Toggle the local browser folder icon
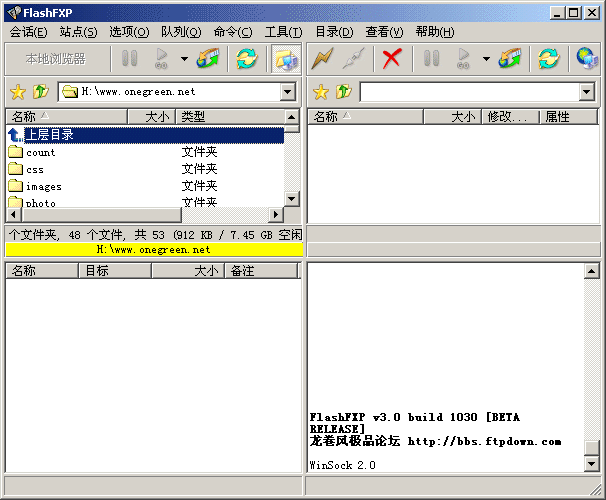The image size is (606, 500). tap(286, 59)
